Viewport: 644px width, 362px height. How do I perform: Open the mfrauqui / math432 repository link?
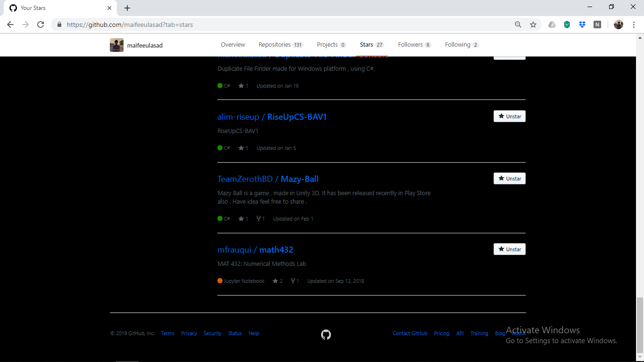coord(255,250)
